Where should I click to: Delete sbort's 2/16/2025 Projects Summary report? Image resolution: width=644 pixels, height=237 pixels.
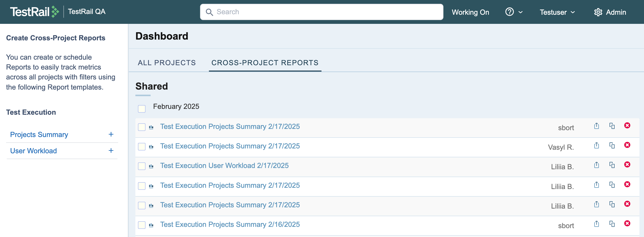pyautogui.click(x=627, y=224)
